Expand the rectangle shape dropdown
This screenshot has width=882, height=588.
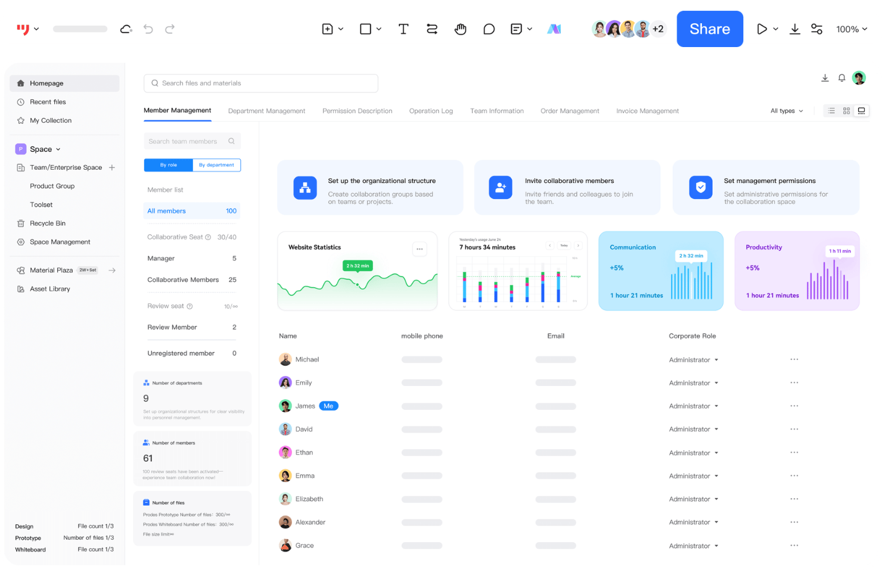[x=379, y=29]
